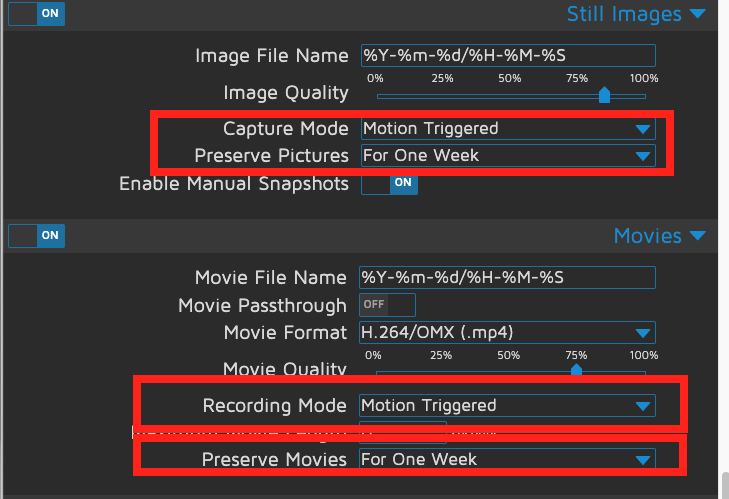
Task: Open the Movie Format dropdown
Action: coord(506,333)
